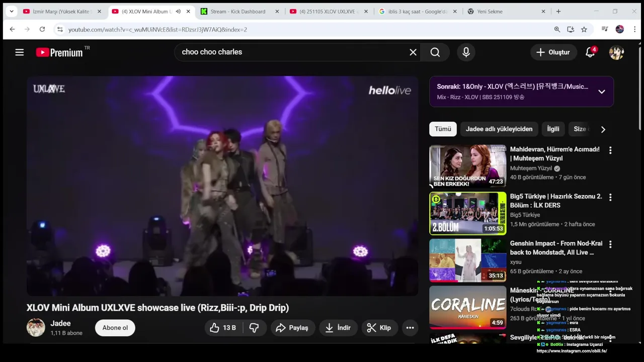
Task: Click the Abone ol subscribe button
Action: (115, 328)
